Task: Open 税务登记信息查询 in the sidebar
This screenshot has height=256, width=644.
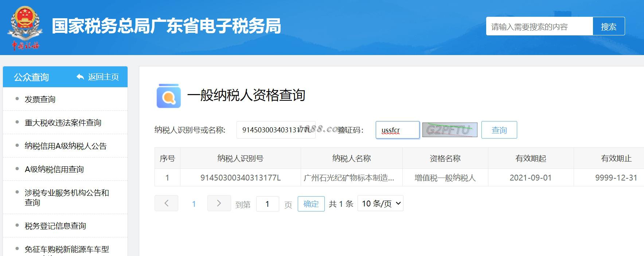Action: point(55,226)
